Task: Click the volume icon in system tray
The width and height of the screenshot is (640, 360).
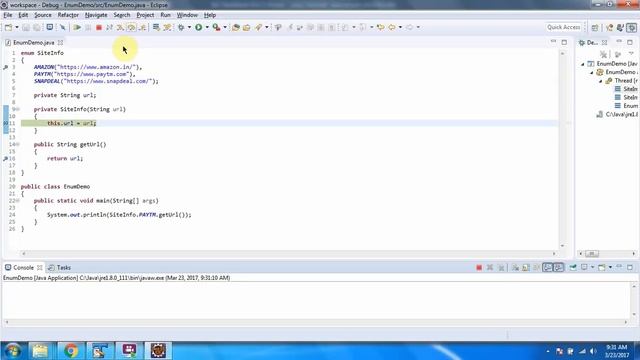Action: coord(593,351)
